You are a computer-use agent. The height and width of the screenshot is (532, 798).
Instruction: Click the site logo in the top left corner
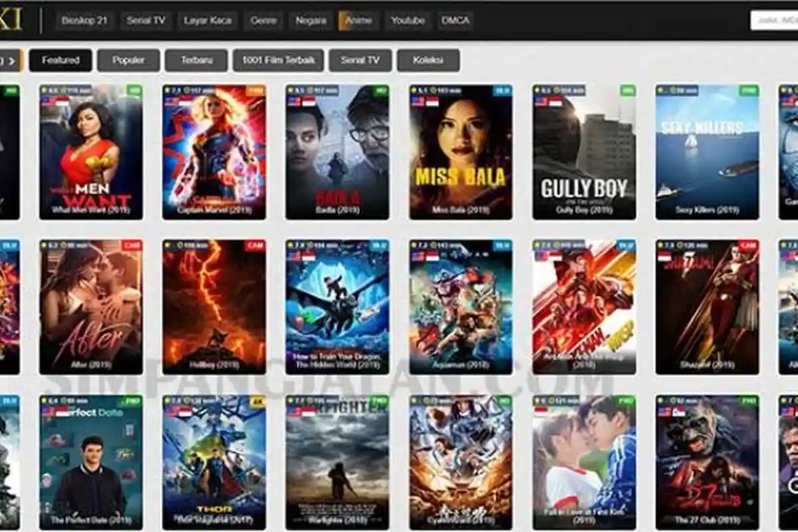tap(10, 19)
